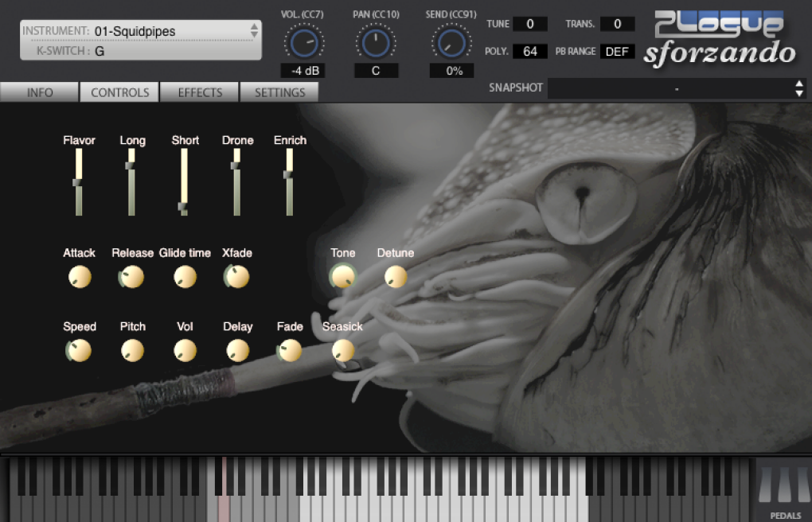The height and width of the screenshot is (522, 812).
Task: Click the Fade knob
Action: tap(290, 351)
